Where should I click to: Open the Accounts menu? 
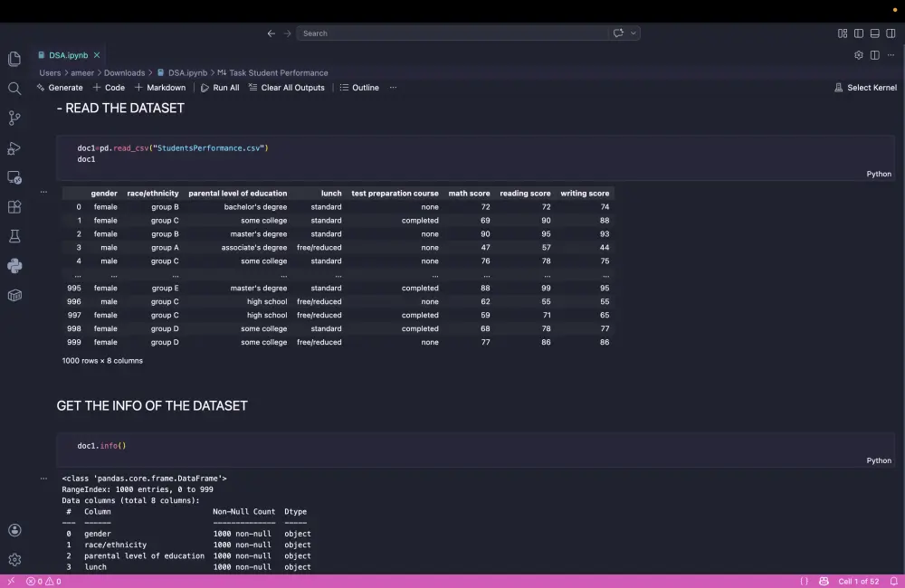tap(14, 530)
